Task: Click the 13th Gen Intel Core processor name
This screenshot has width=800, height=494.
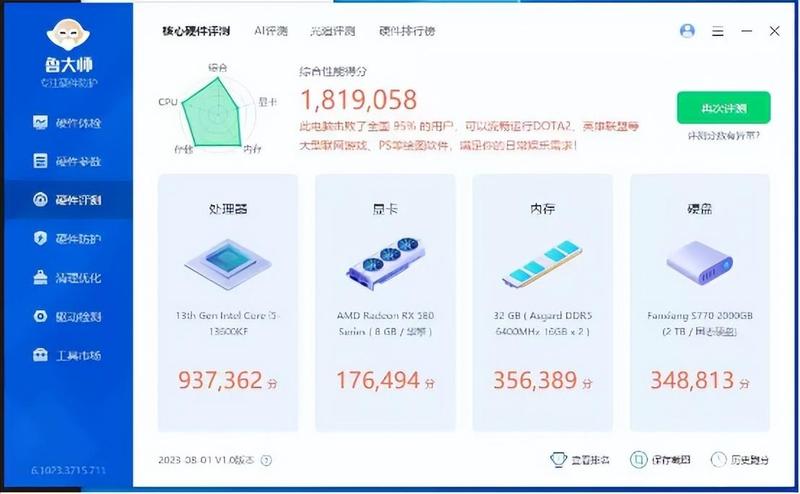Action: pyautogui.click(x=228, y=324)
